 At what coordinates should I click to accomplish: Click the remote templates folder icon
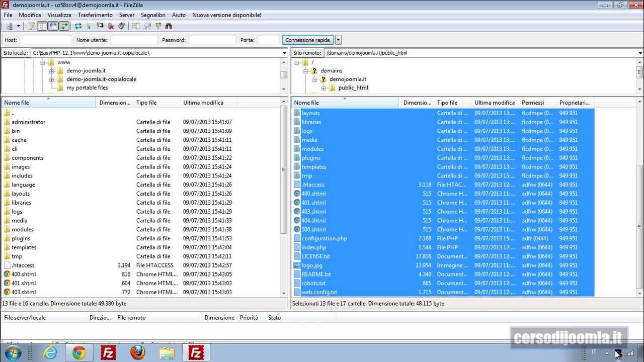coord(297,167)
